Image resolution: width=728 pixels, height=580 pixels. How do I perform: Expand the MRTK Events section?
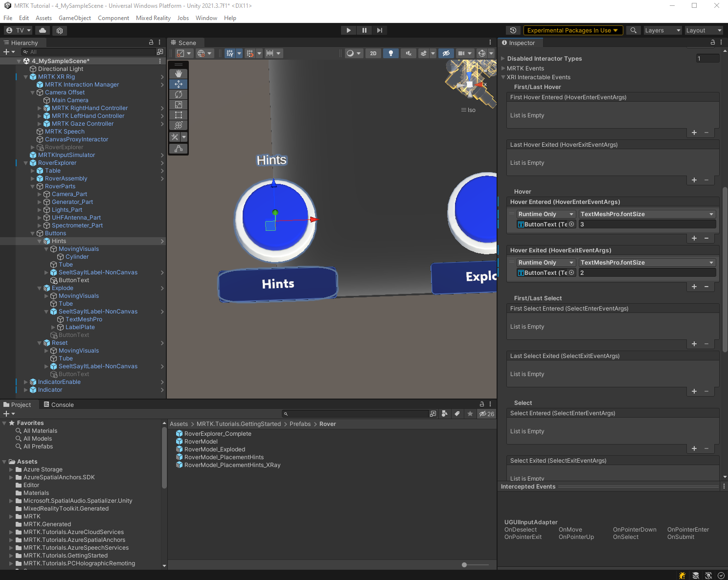pos(503,68)
